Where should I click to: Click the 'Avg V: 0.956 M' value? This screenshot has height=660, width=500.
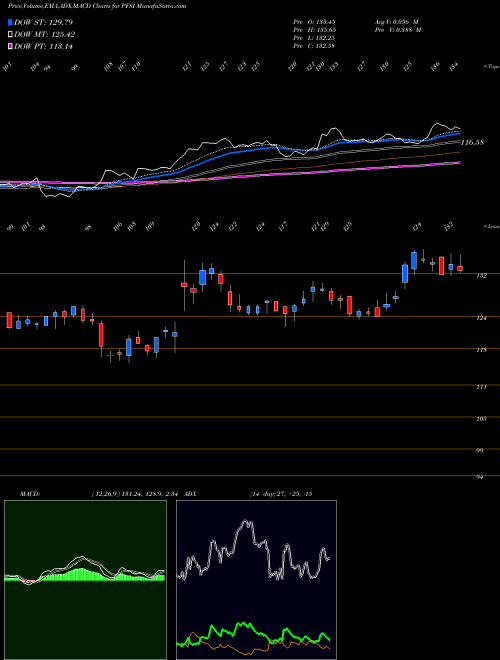396,22
